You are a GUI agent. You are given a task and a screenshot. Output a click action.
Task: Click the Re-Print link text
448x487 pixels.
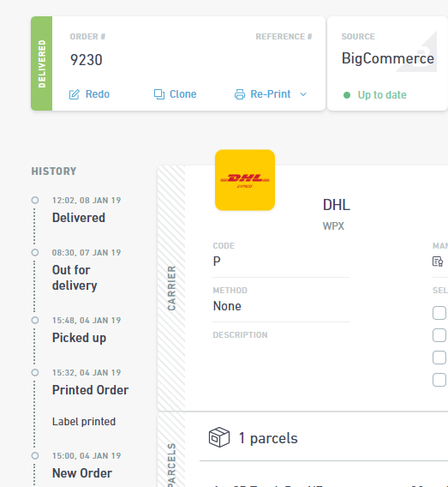[x=271, y=94]
